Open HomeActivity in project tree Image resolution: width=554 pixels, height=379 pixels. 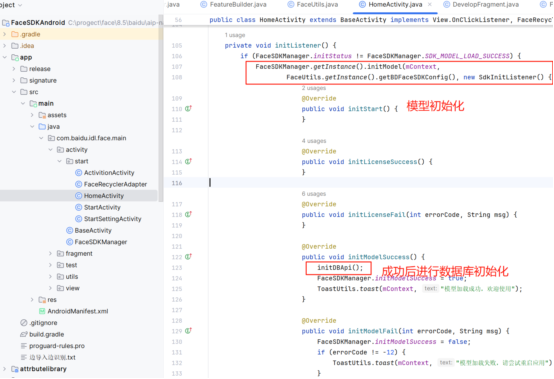pos(104,196)
